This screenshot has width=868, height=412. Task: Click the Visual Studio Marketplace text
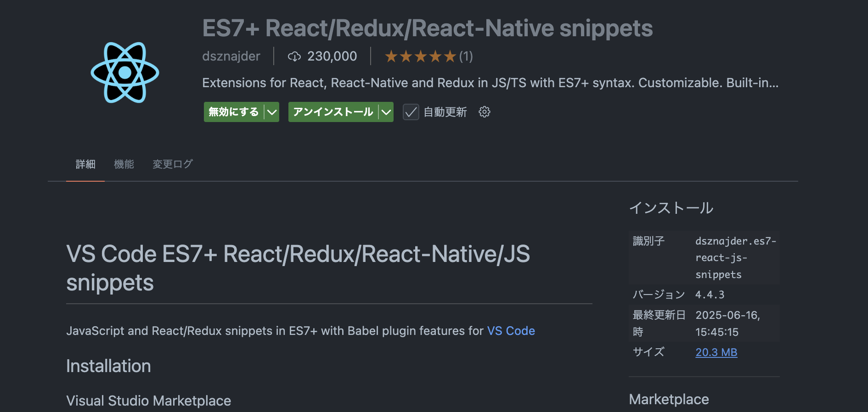point(149,401)
